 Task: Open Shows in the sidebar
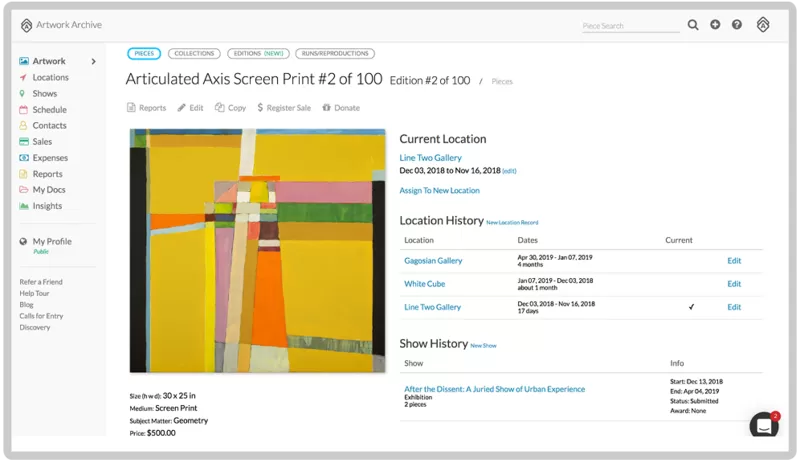45,93
